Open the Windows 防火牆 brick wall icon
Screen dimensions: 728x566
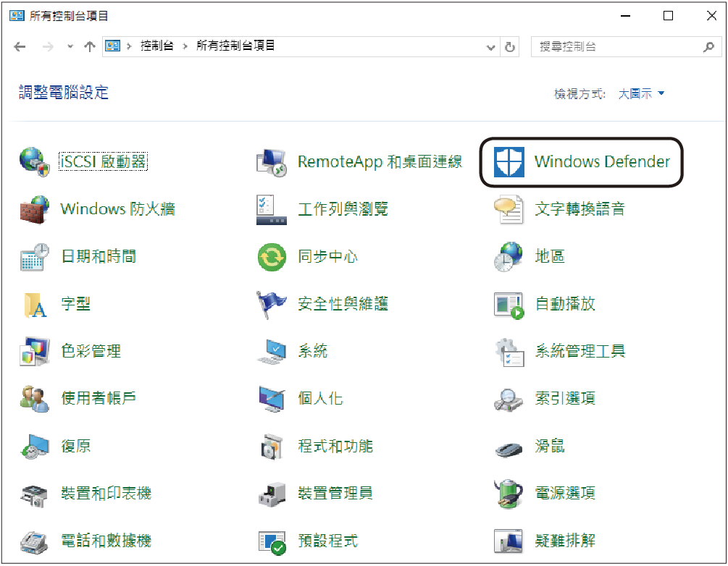coord(34,210)
